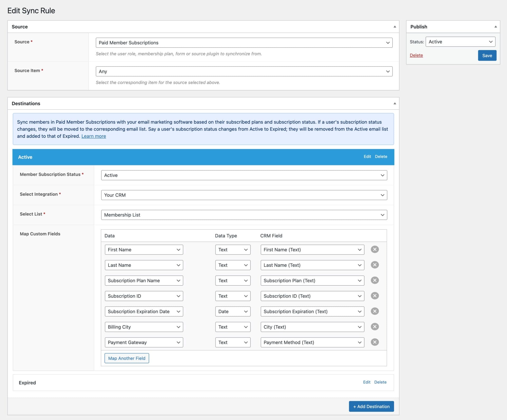
Task: Open the Subscription Expiration (Text) CRM field dropdown
Action: coord(312,312)
